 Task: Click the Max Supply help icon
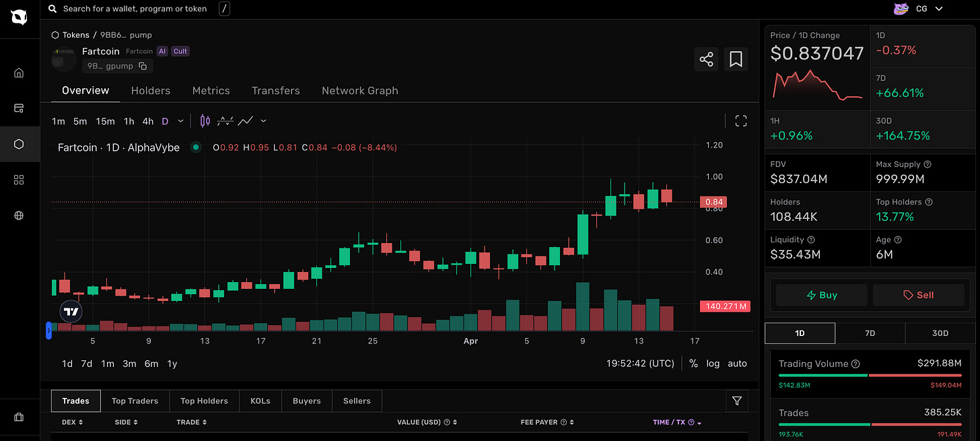928,164
